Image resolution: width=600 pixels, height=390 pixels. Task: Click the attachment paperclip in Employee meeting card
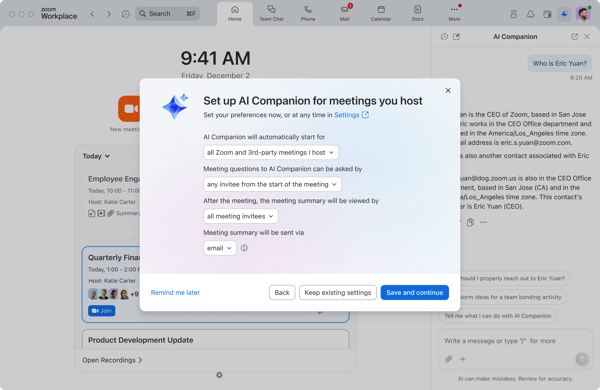coord(111,213)
